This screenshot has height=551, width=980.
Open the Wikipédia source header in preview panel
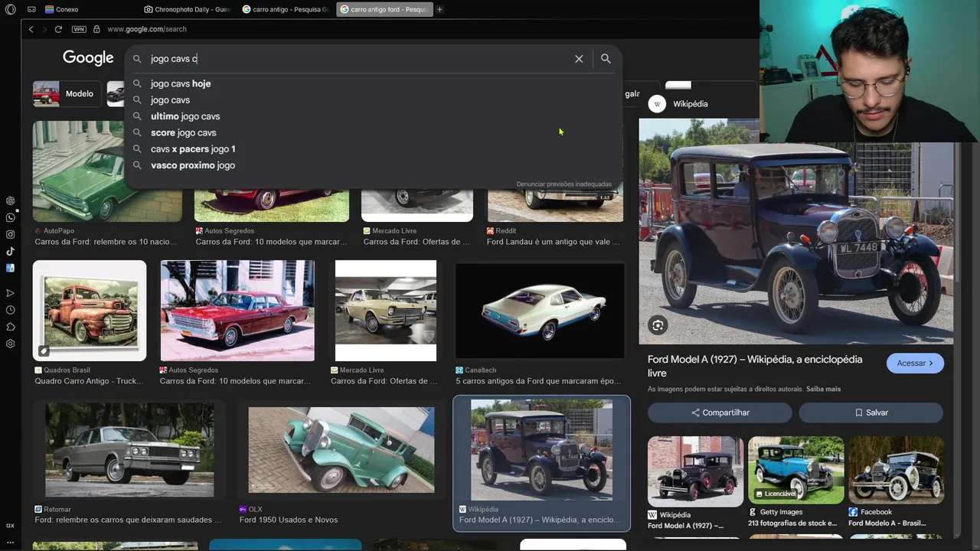click(x=678, y=104)
